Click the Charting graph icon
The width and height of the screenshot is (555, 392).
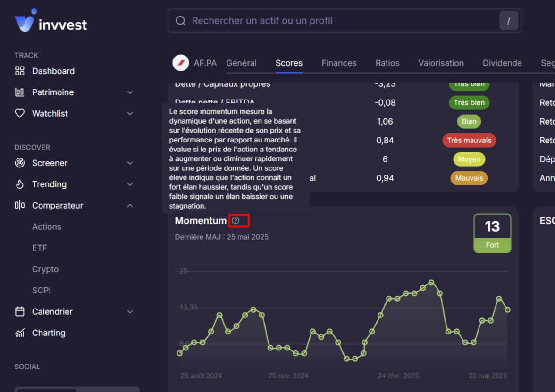pyautogui.click(x=20, y=333)
